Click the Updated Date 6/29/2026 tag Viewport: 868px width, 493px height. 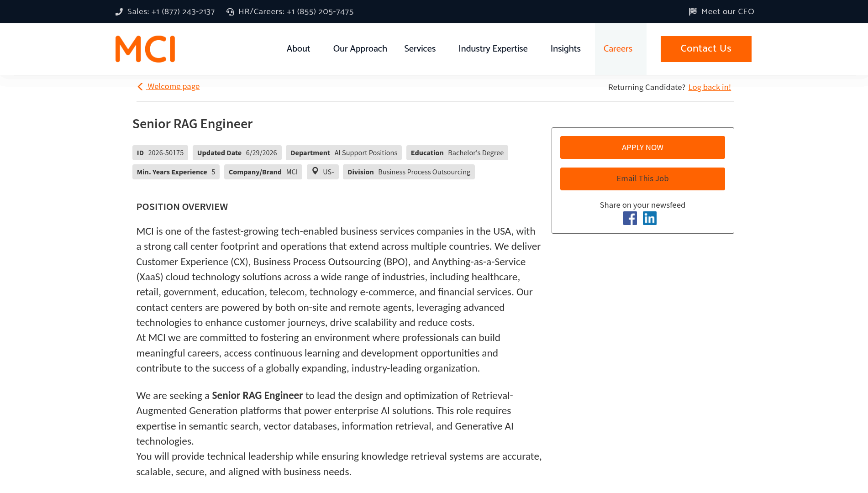[x=237, y=153]
